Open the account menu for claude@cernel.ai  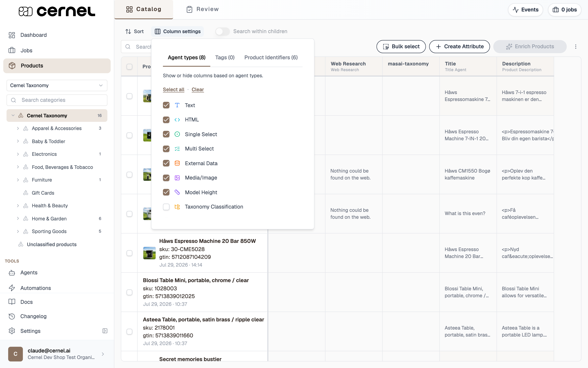tap(57, 354)
